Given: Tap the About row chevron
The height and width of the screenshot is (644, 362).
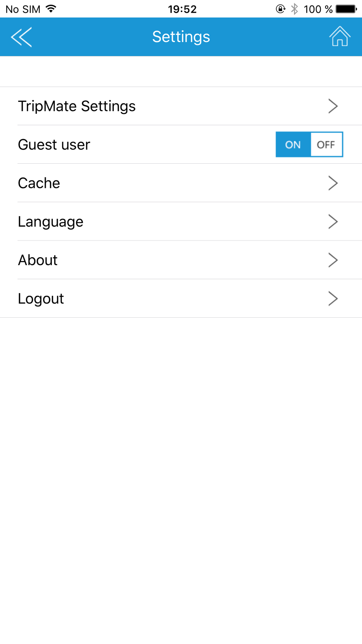Looking at the screenshot, I should 333,260.
